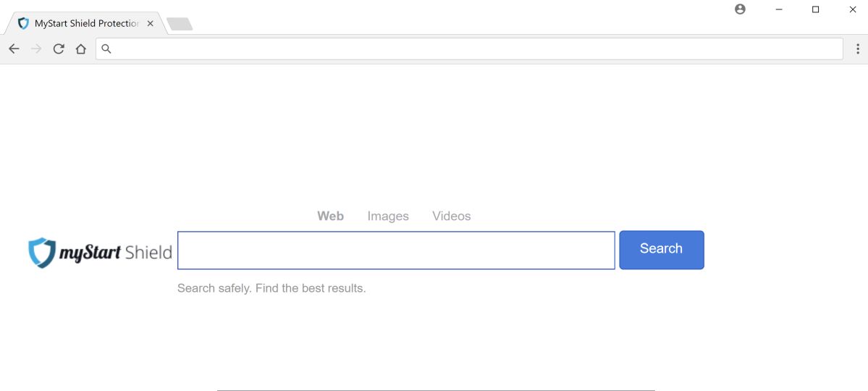Open the user profile account icon
The height and width of the screenshot is (391, 868).
point(740,9)
